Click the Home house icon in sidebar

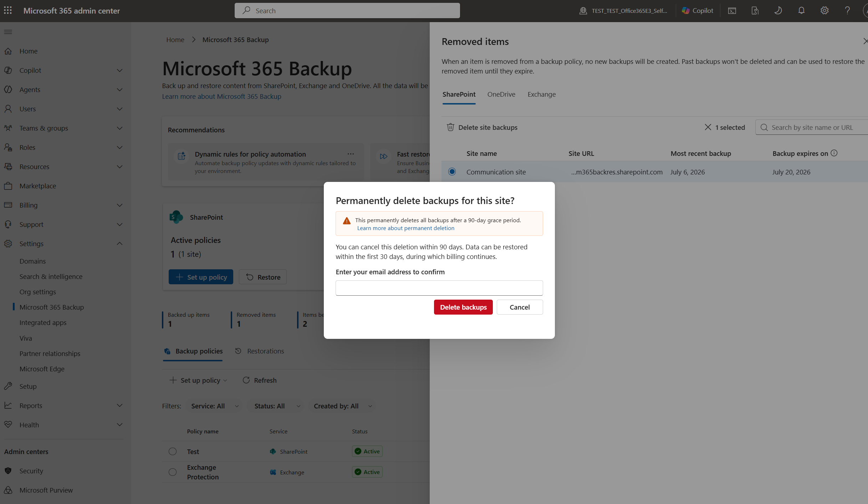point(8,51)
